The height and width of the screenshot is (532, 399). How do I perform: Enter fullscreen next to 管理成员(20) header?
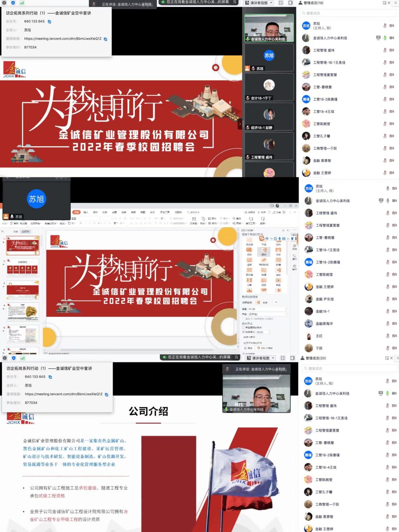(282, 358)
